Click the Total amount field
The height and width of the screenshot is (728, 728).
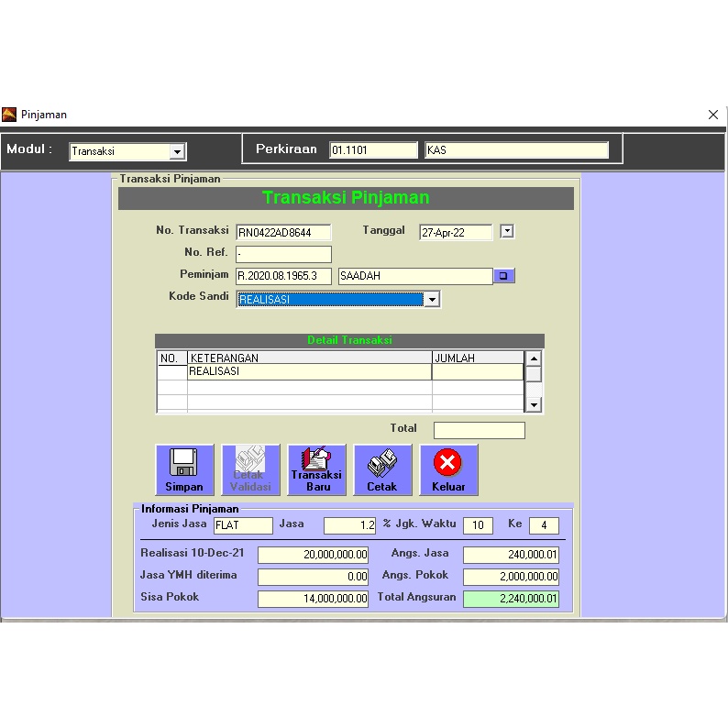tap(480, 430)
